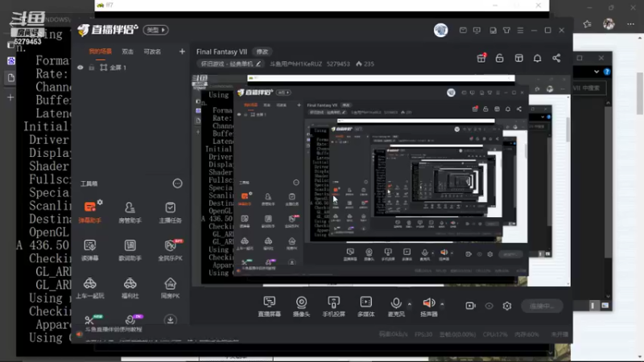Open the 歌词助手 lyrics assistant
Screen dimensions: 644x362
point(130,250)
